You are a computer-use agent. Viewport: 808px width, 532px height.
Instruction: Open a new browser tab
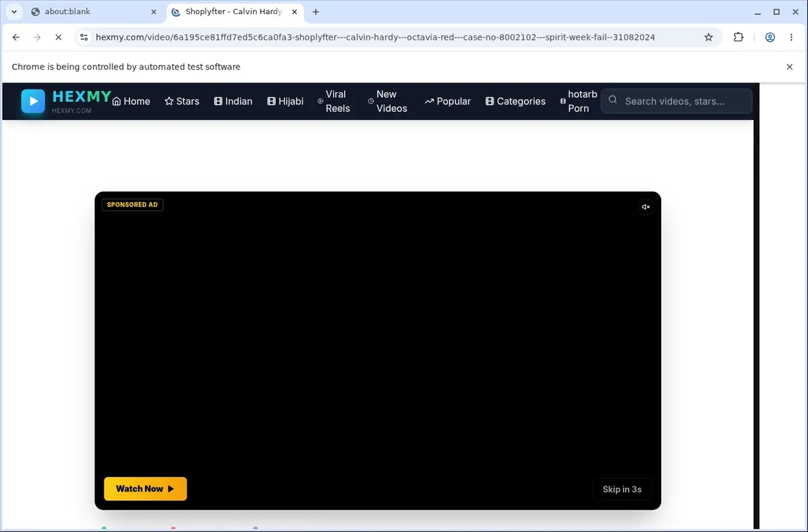tap(316, 12)
